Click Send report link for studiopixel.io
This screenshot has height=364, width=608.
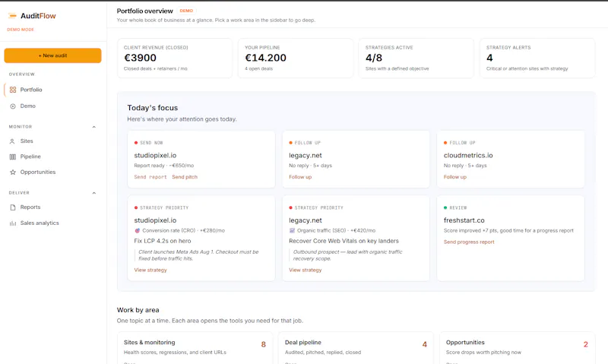click(x=150, y=177)
